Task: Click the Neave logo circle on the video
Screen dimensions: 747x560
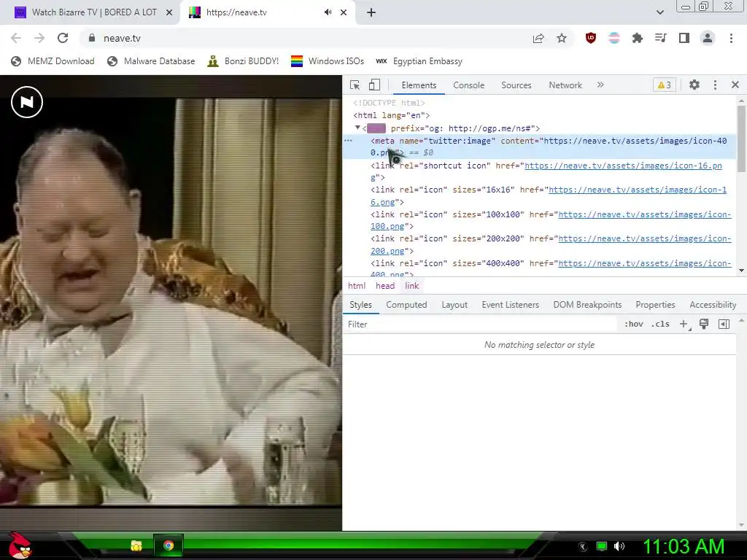Action: [x=27, y=102]
